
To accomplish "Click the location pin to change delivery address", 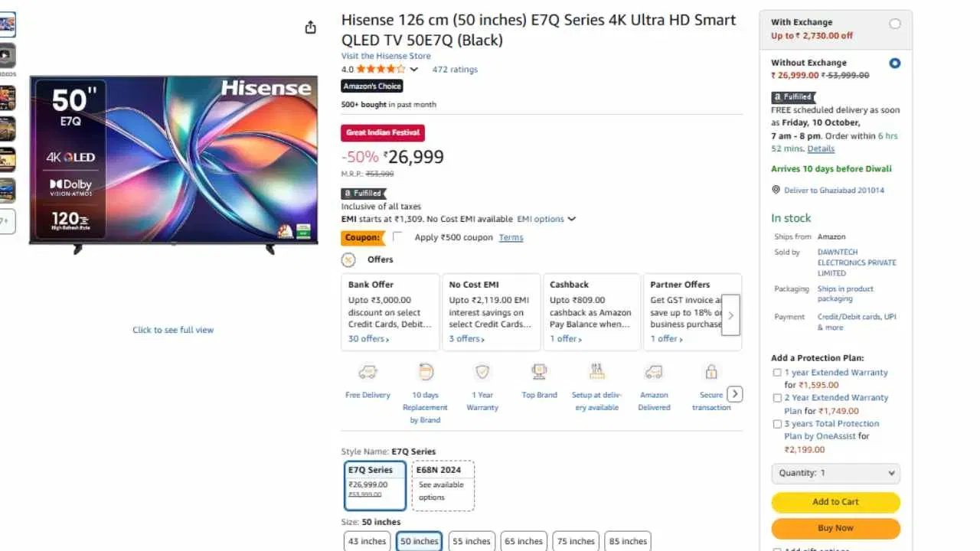I will tap(775, 190).
